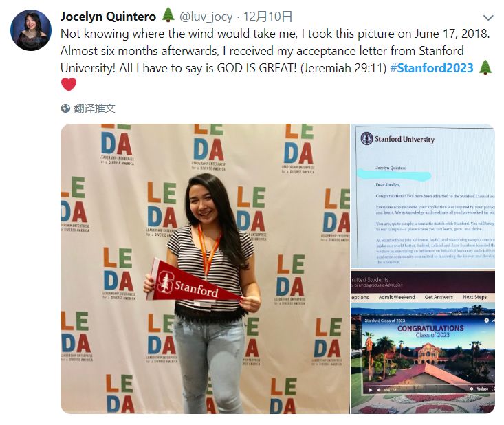Click the watch-later clock icon on the video
The height and width of the screenshot is (425, 504).
click(x=486, y=320)
